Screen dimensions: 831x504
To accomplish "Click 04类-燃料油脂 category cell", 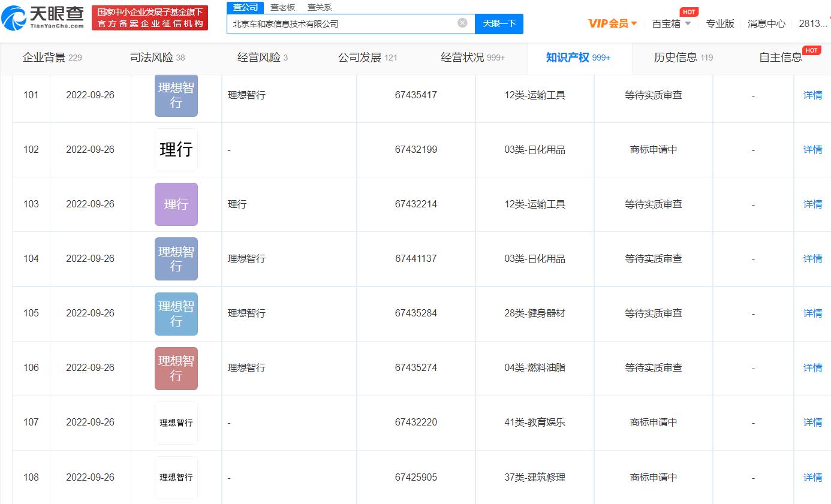I will [535, 368].
